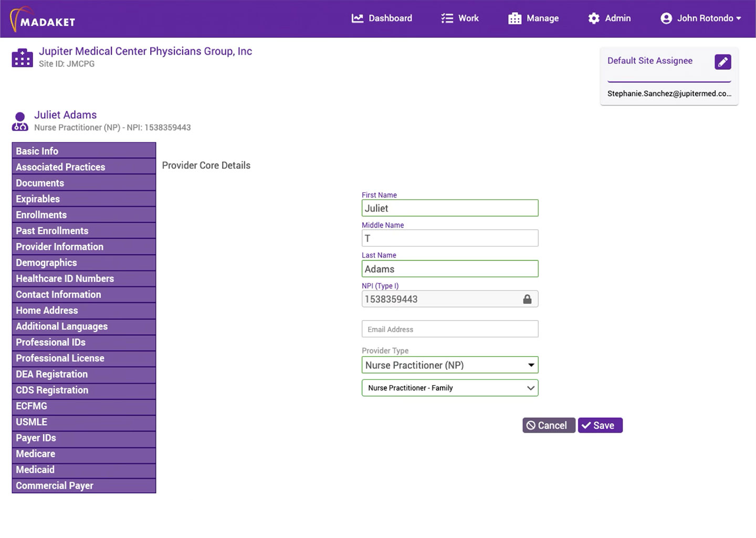Click the Stephanie.Sanchez assignee email
The width and height of the screenshot is (756, 538).
point(669,94)
